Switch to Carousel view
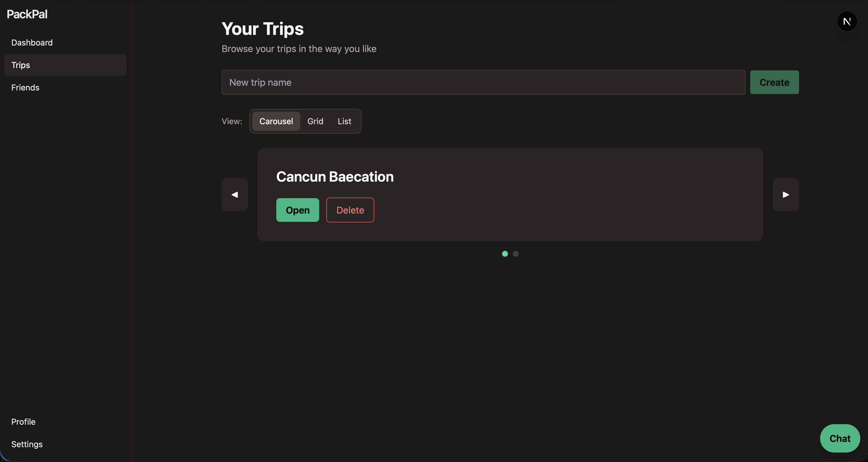The width and height of the screenshot is (868, 462). (276, 121)
